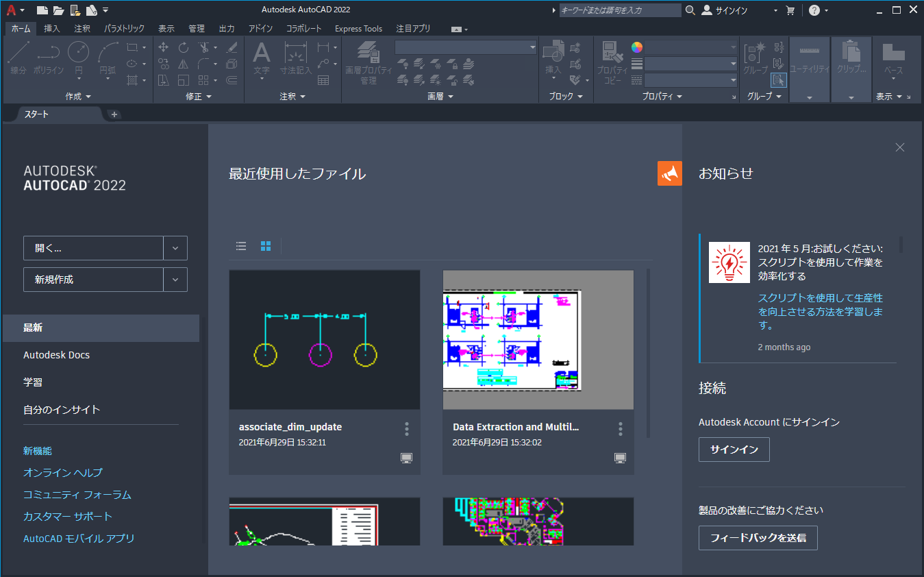Expand the プロパティ panel flyout

click(x=662, y=97)
